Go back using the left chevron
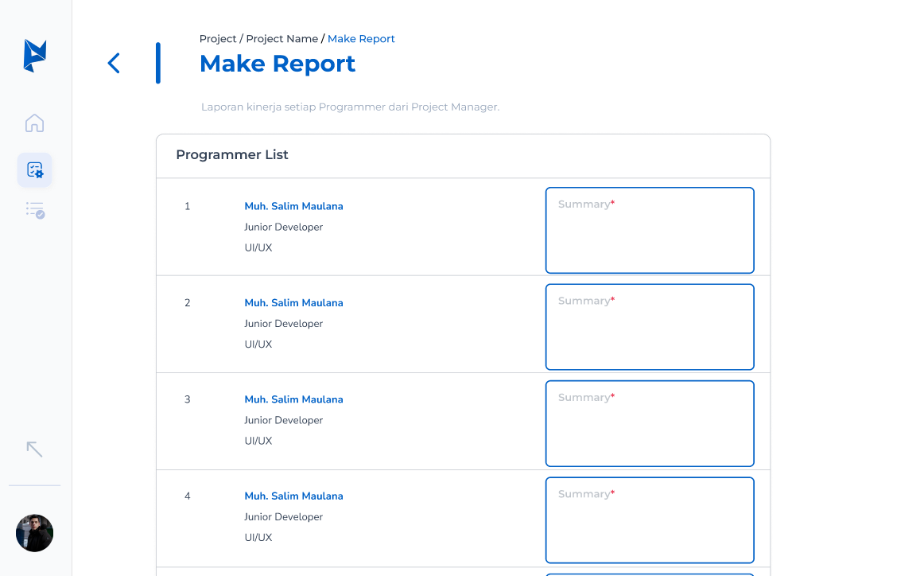924x576 pixels. tap(114, 63)
